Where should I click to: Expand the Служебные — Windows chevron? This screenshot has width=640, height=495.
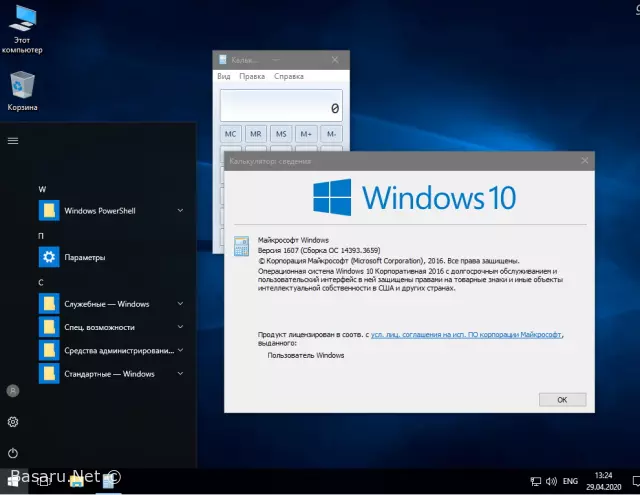coord(180,304)
